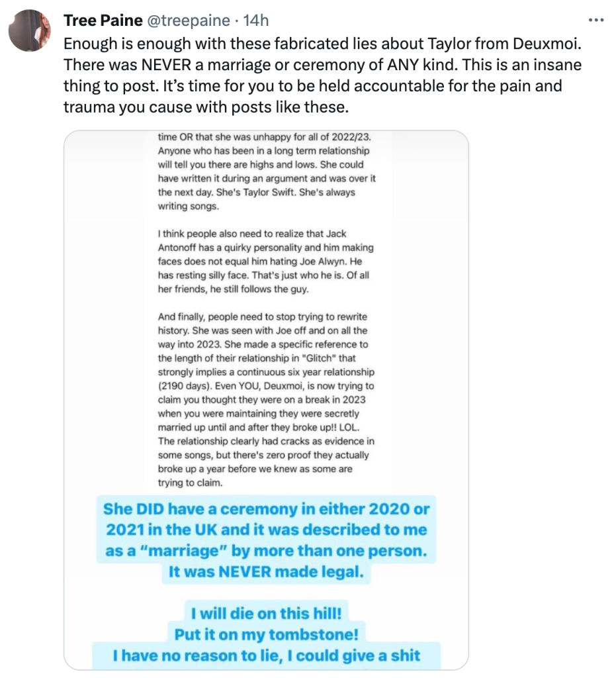Click the "I have no reason to lie" caption
The height and width of the screenshot is (678, 616).
pos(266,655)
